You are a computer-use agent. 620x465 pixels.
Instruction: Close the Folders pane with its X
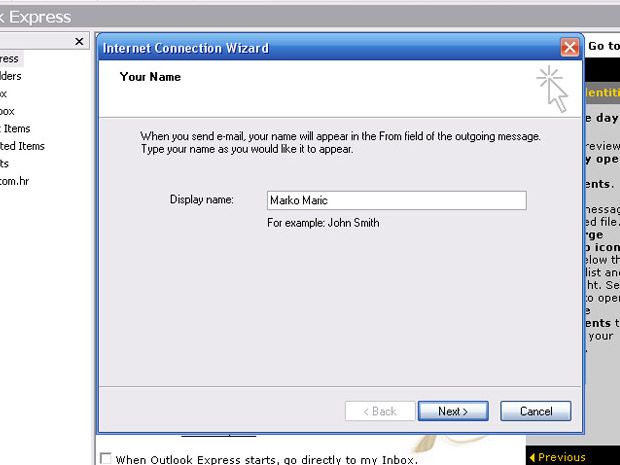(79, 41)
